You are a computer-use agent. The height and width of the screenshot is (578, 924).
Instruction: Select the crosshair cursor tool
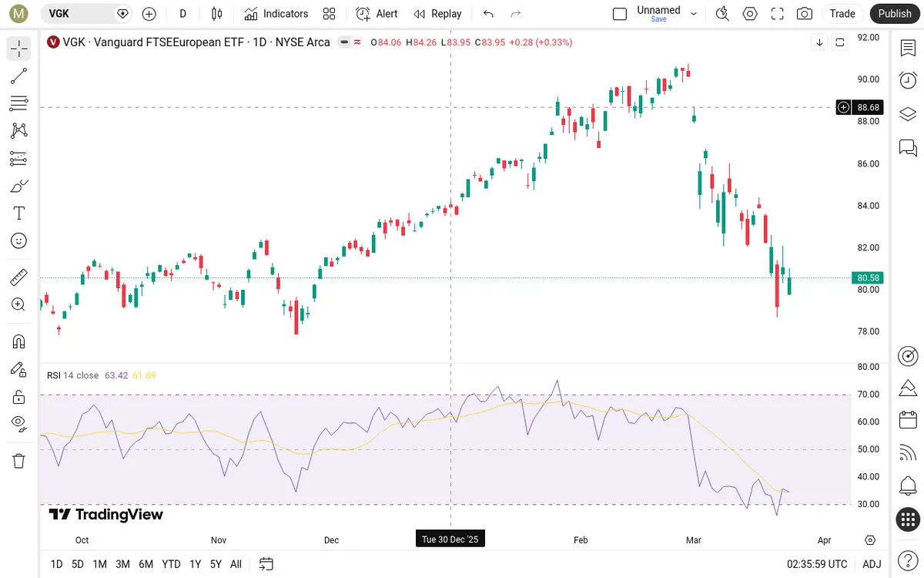(19, 49)
